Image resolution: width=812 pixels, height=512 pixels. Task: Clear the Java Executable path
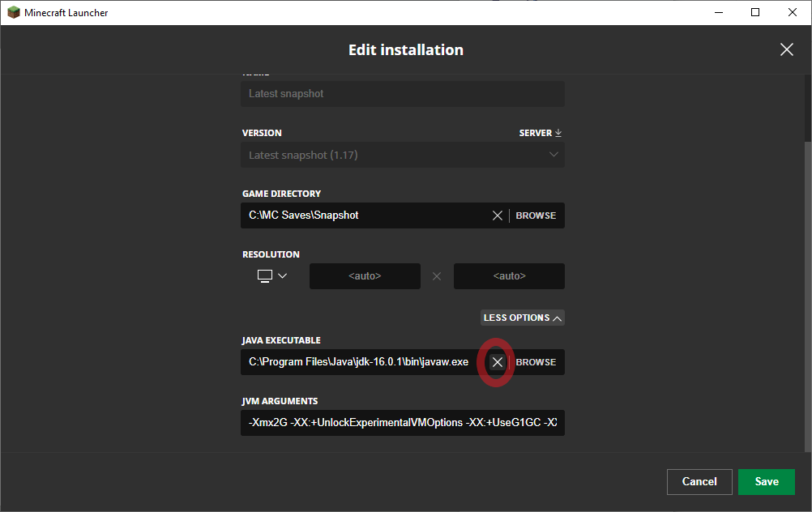497,362
